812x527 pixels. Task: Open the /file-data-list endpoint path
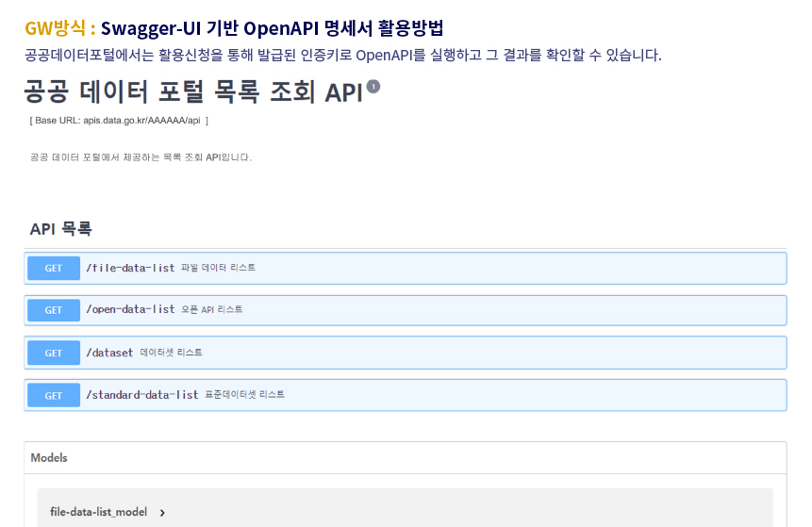[x=130, y=268]
